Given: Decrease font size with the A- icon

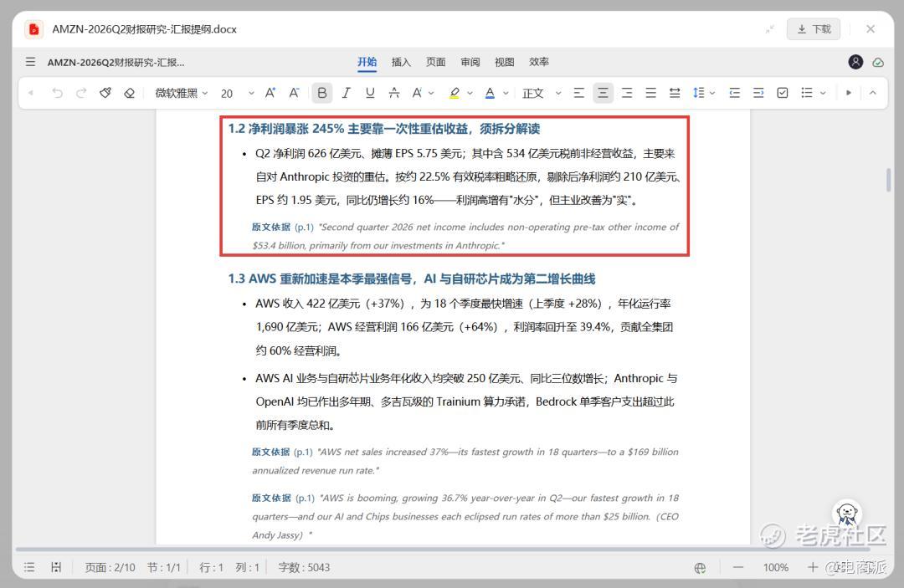Looking at the screenshot, I should 294,93.
